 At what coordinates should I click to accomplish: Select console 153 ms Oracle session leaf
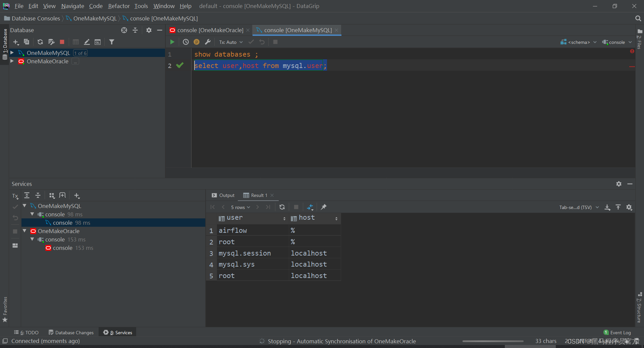pyautogui.click(x=69, y=248)
